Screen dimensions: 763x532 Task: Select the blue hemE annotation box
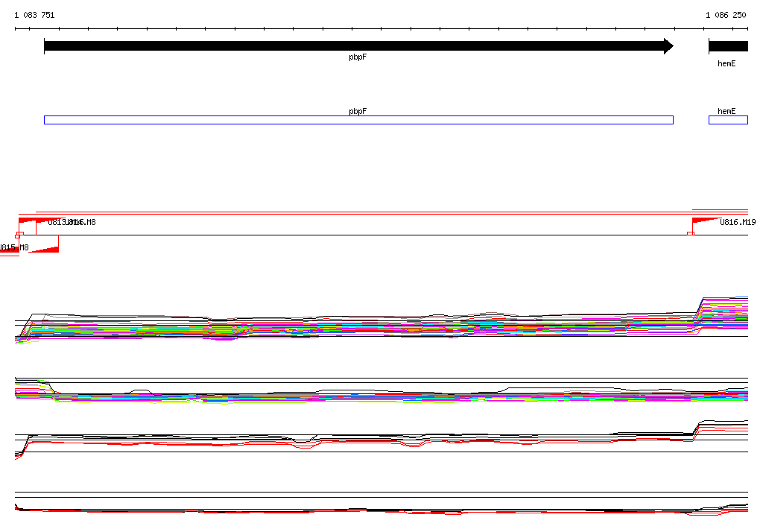(728, 120)
